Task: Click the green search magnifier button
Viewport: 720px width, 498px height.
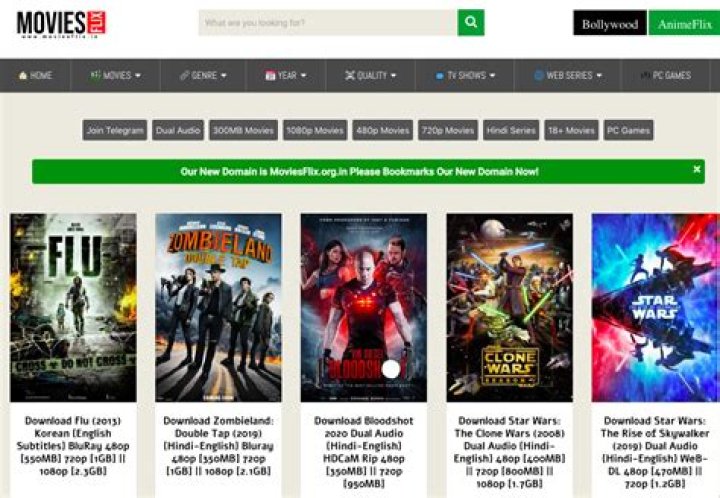Action: pos(471,22)
